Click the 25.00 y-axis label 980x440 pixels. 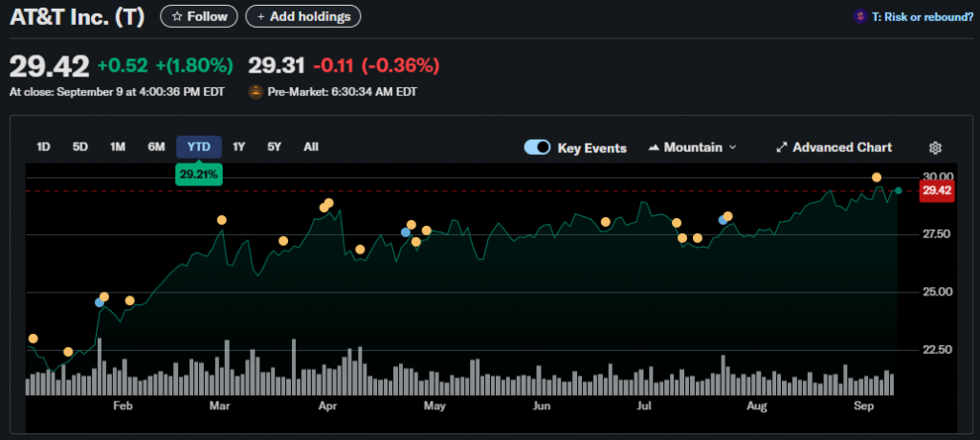pyautogui.click(x=936, y=292)
